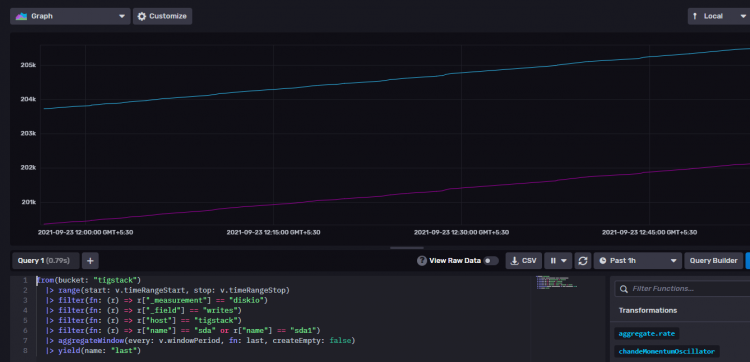Click the help icon beside View Raw Data
Screen dimensions: 750x362
tap(421, 261)
